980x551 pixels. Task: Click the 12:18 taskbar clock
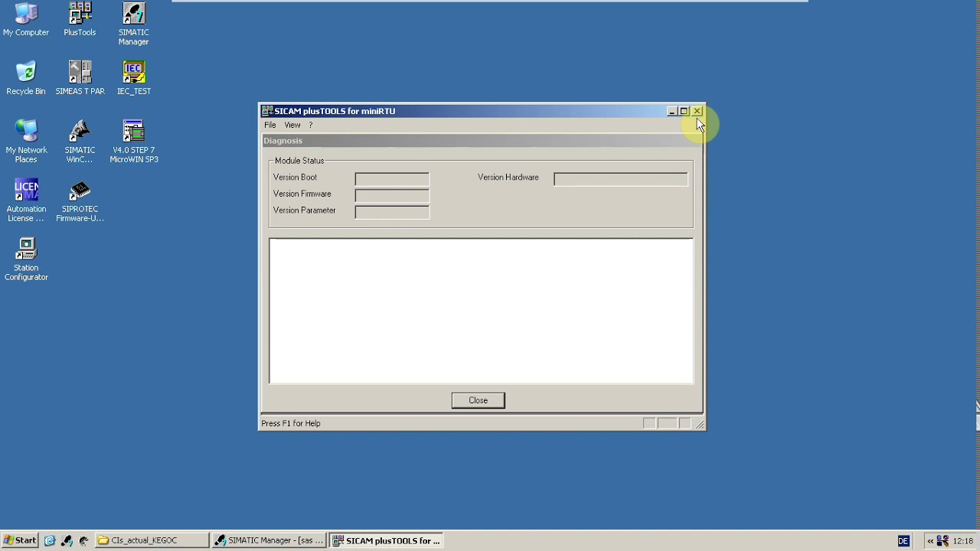pyautogui.click(x=963, y=541)
